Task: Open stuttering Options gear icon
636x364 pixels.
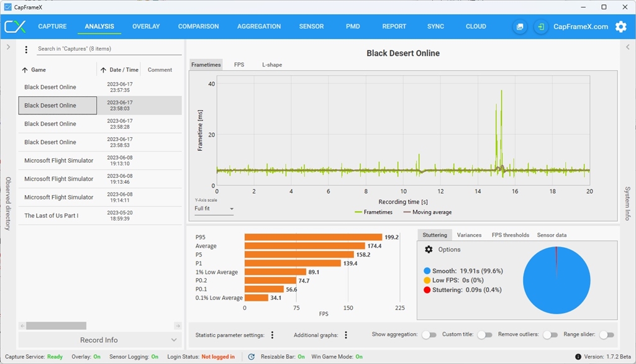Action: click(x=429, y=249)
